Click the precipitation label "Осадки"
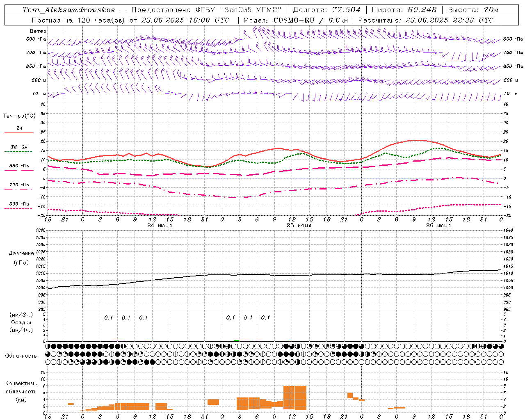The image size is (525, 420). click(21, 322)
